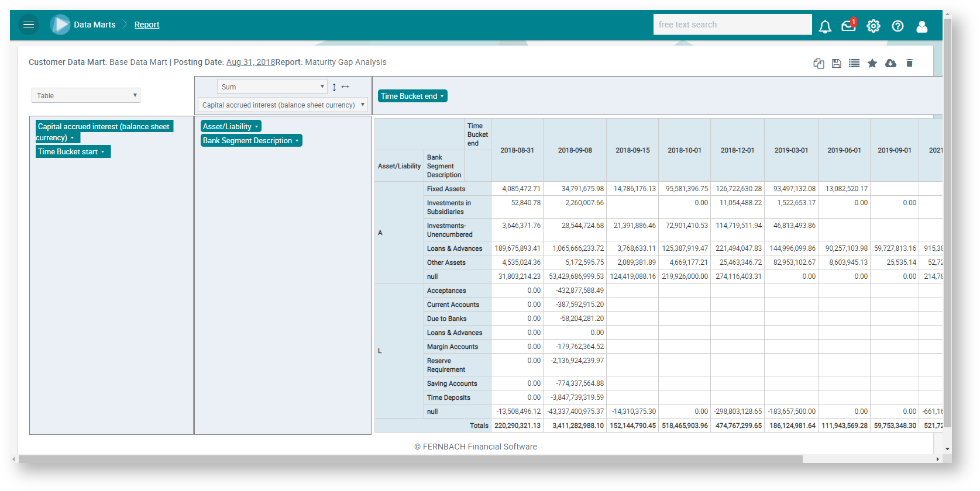Click the Report breadcrumb link
The height and width of the screenshot is (491, 980).
point(147,25)
